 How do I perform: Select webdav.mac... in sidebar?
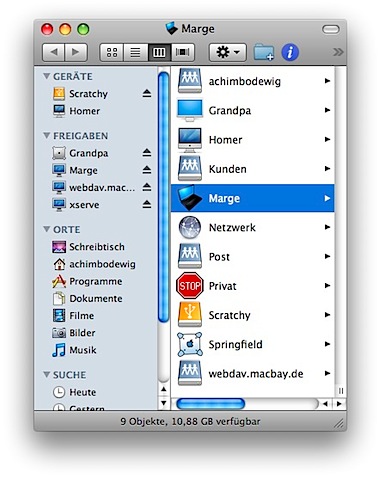pyautogui.click(x=95, y=188)
